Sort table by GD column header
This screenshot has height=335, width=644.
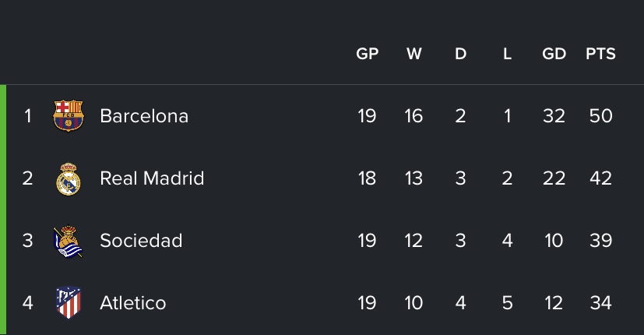[554, 55]
